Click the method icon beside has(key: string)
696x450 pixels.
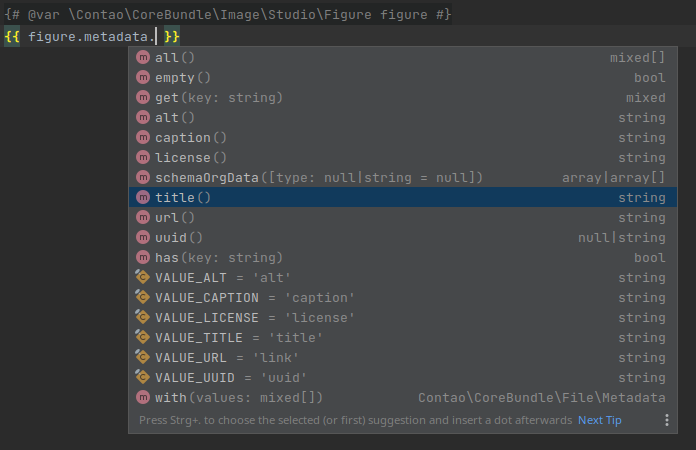point(143,257)
